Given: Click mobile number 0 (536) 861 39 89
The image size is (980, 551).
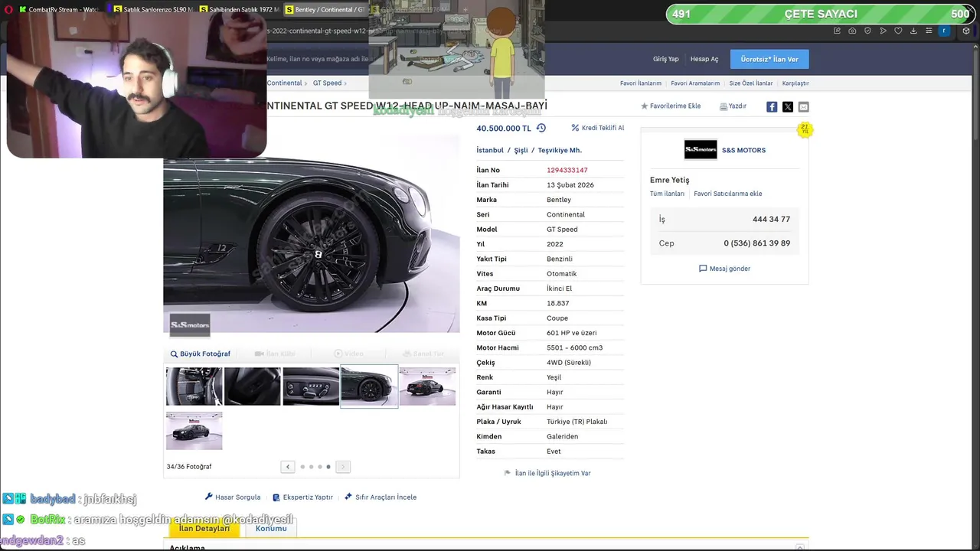Looking at the screenshot, I should (x=757, y=243).
